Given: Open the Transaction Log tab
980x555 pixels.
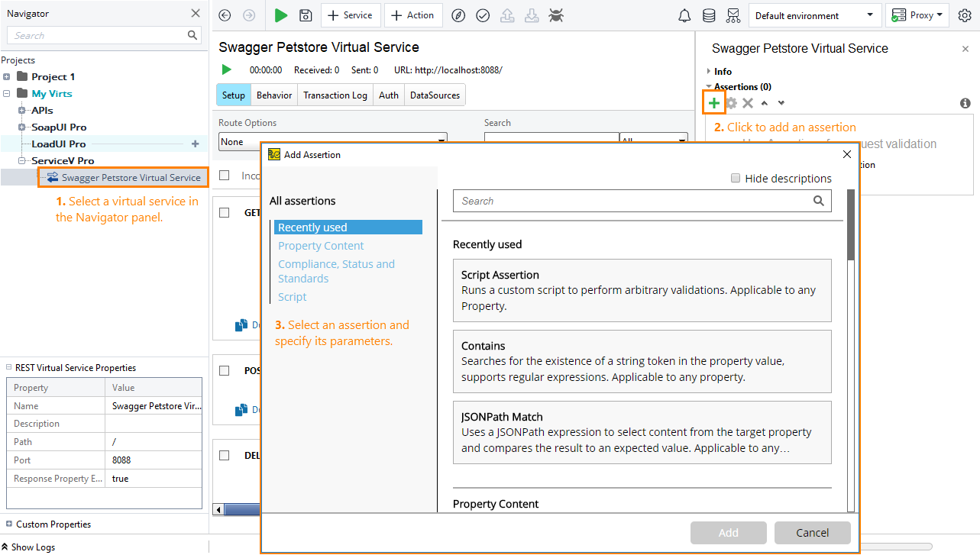Looking at the screenshot, I should click(335, 95).
